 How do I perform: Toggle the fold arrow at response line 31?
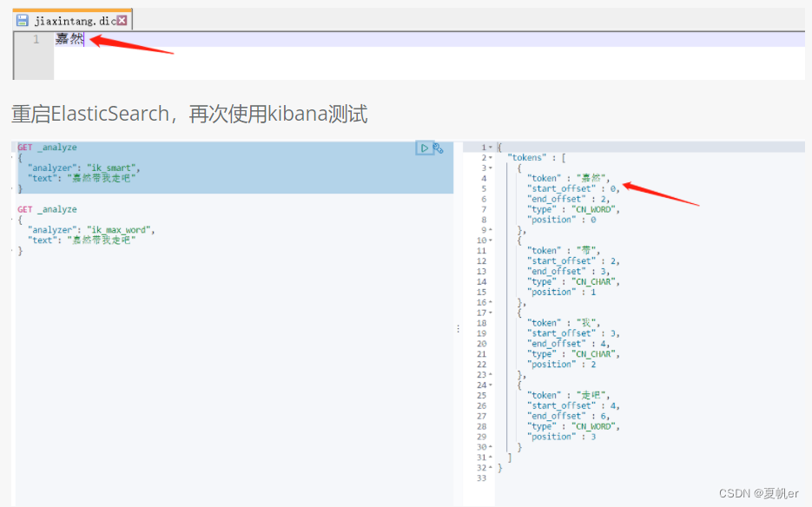coord(491,458)
